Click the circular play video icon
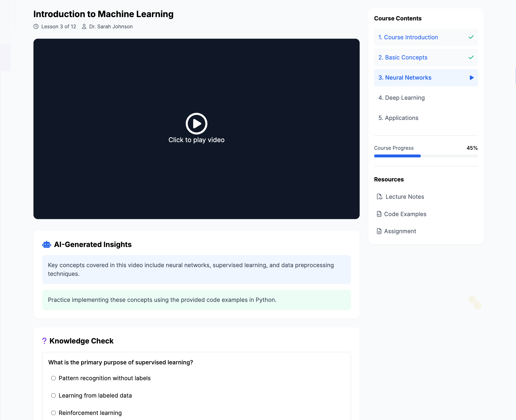 coord(196,124)
